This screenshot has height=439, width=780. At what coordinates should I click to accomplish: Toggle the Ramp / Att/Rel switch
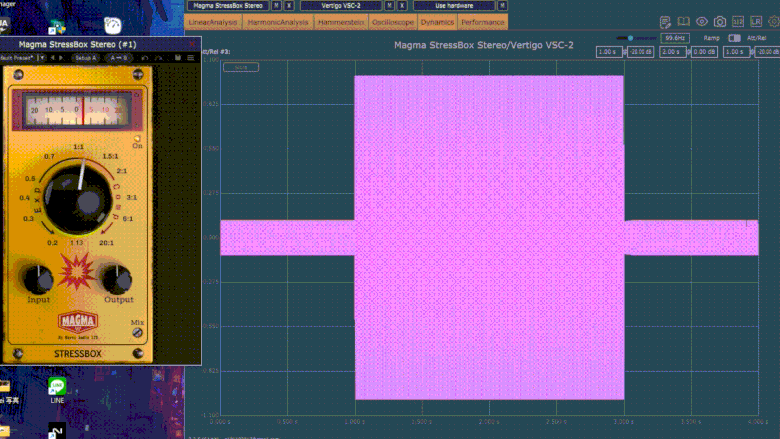click(x=735, y=38)
